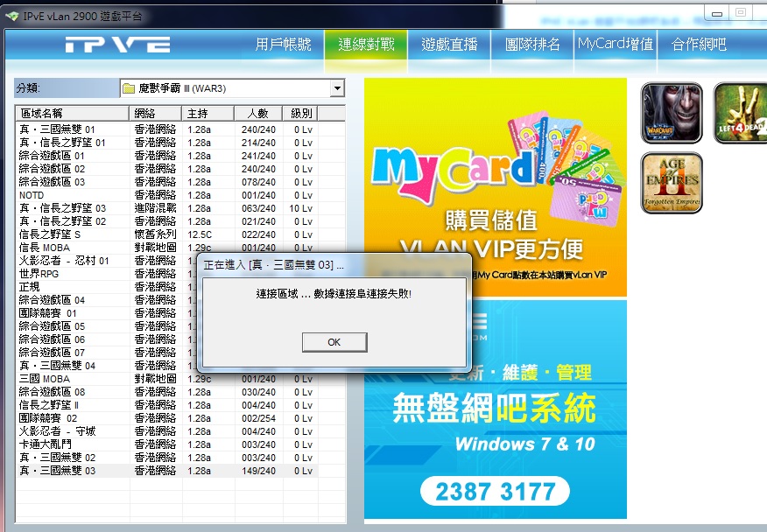767x532 pixels.
Task: Sort by 網絡 column header
Action: click(x=156, y=114)
